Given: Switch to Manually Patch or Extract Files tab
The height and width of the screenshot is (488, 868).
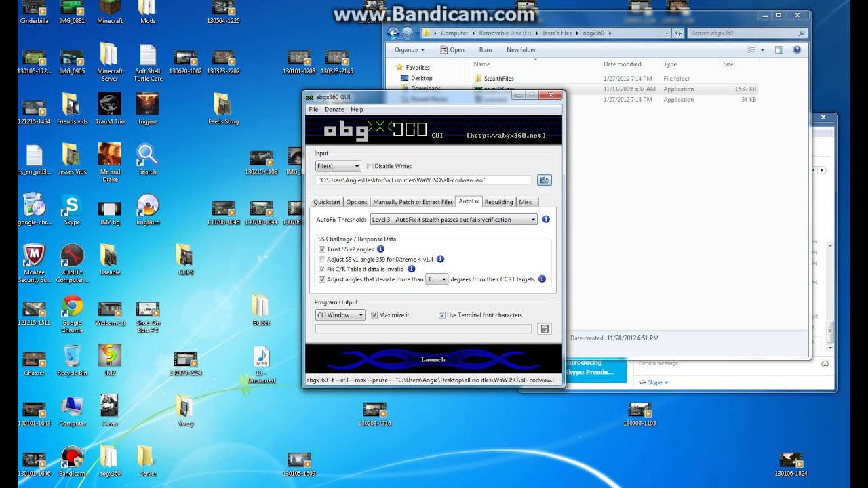Looking at the screenshot, I should [413, 202].
